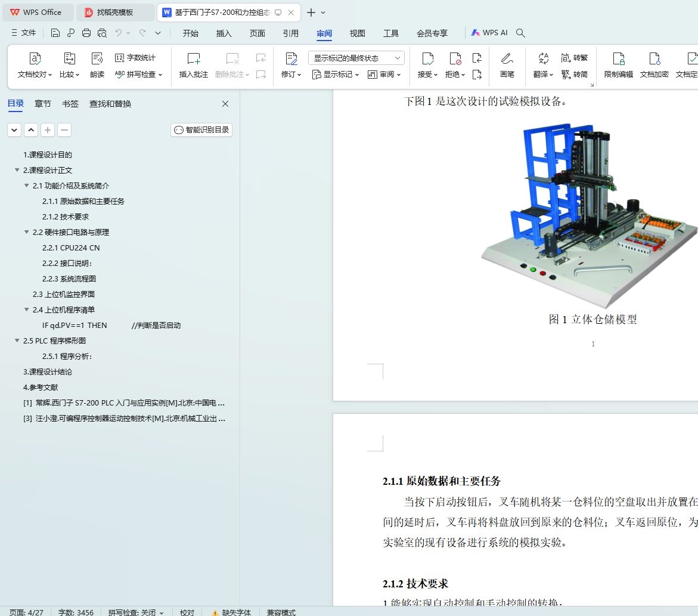The image size is (698, 616).
Task: Select the Pen (画笔) tool
Action: (507, 65)
